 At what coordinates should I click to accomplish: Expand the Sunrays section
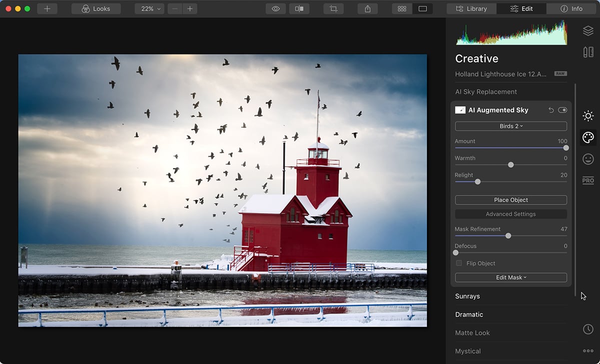pos(467,296)
